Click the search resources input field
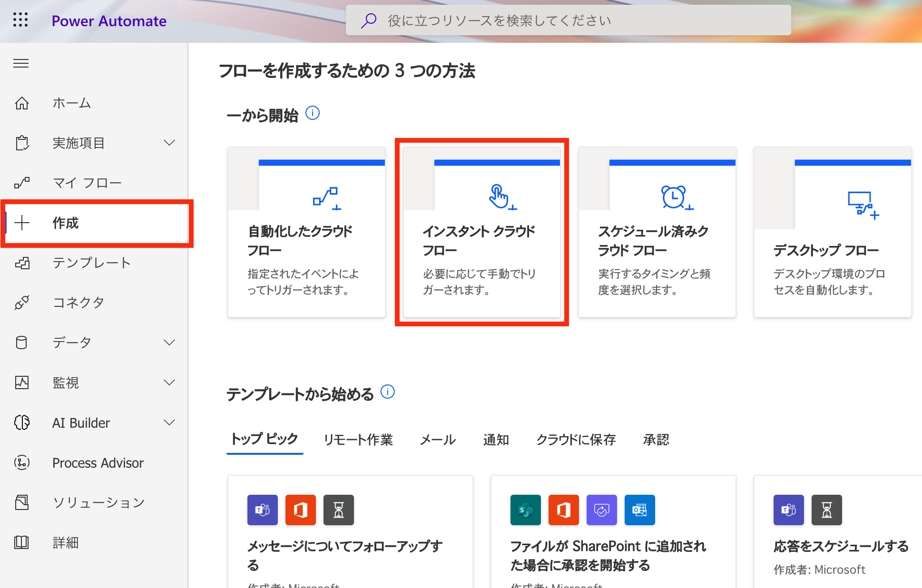This screenshot has width=922, height=588. [x=568, y=20]
